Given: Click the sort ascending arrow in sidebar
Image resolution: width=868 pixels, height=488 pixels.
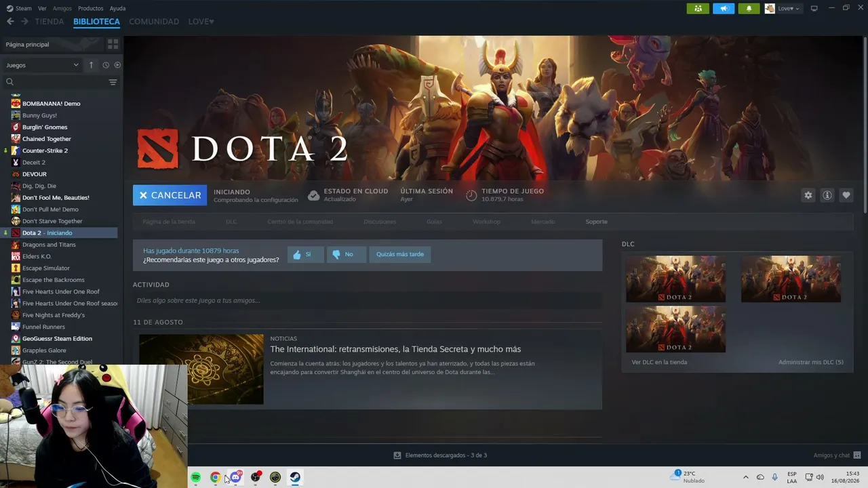Looking at the screenshot, I should [x=92, y=65].
